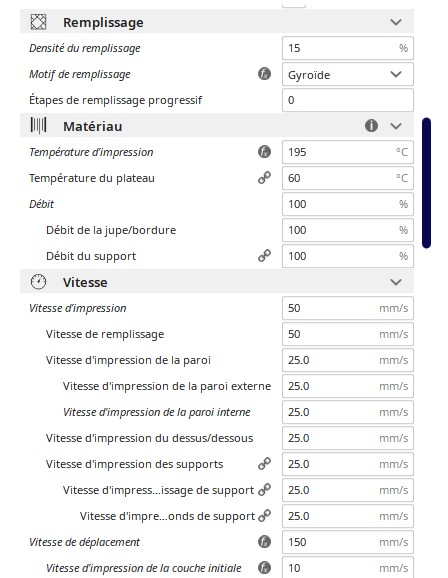448x578 pixels.
Task: Click the Vitesse d'impression 50 mm/s field
Action: click(348, 308)
